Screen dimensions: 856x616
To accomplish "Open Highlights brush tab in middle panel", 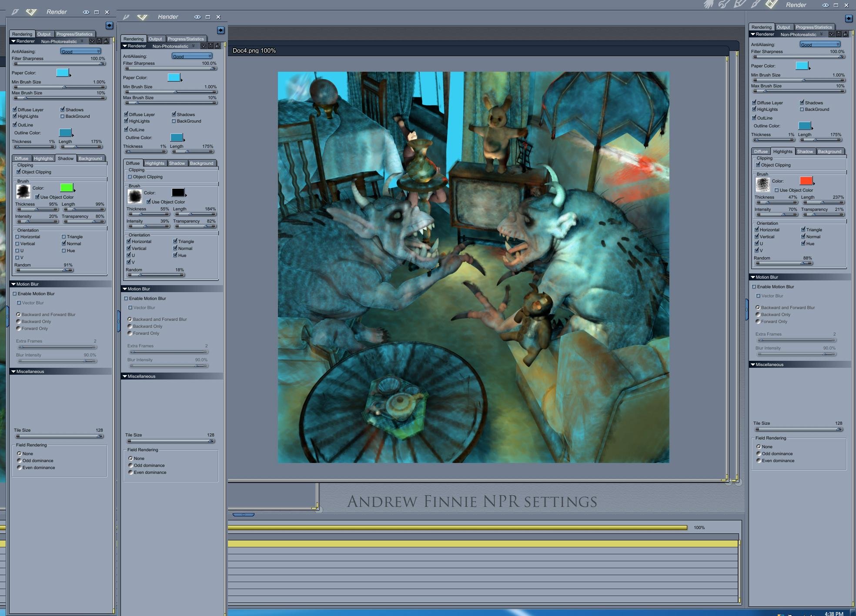I will pyautogui.click(x=154, y=163).
